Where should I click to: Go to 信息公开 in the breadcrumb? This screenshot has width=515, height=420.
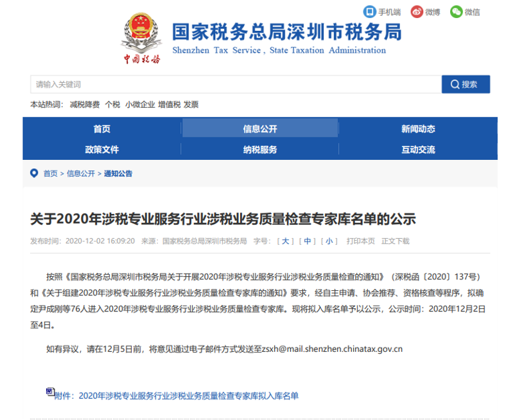pyautogui.click(x=81, y=173)
